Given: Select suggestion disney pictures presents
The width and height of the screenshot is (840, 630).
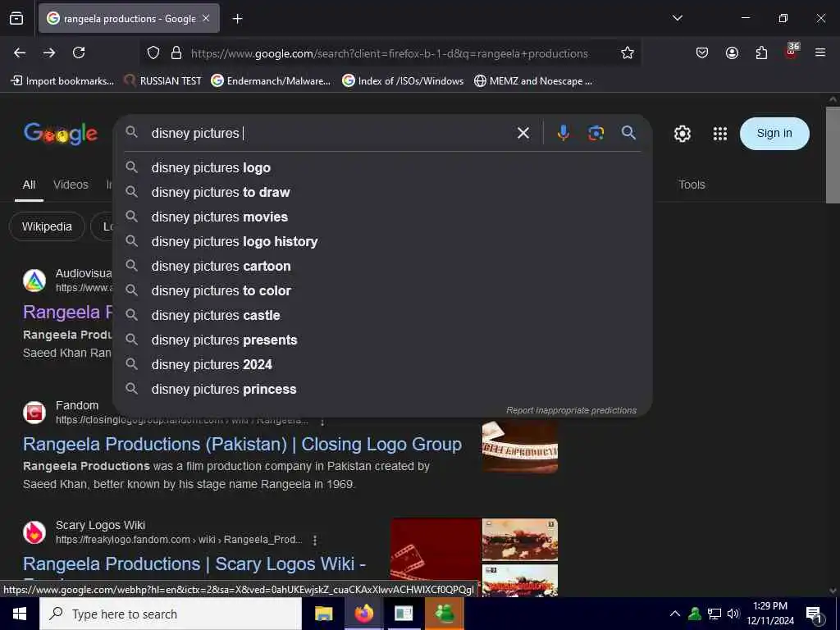Looking at the screenshot, I should 382,340.
